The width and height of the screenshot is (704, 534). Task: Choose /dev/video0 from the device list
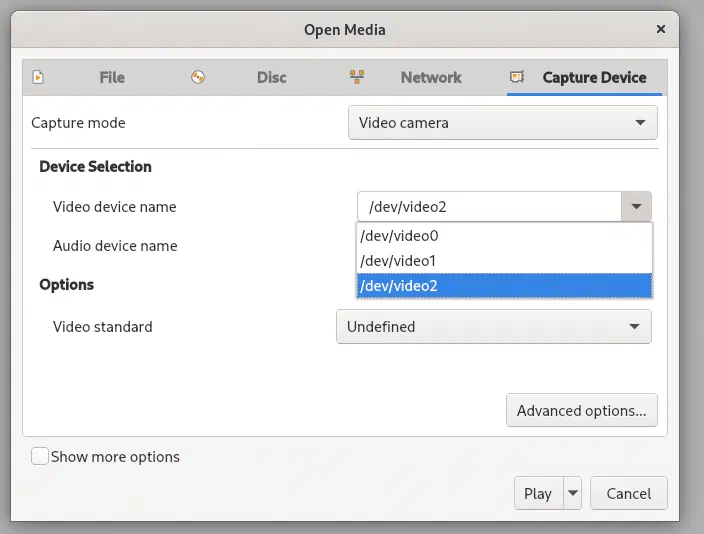(x=504, y=236)
